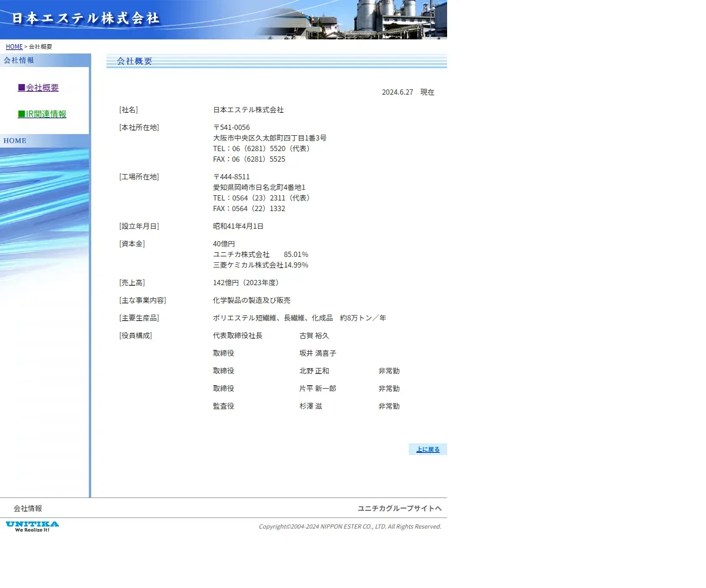
Task: Click the [役員構成] label
Action: (x=135, y=336)
